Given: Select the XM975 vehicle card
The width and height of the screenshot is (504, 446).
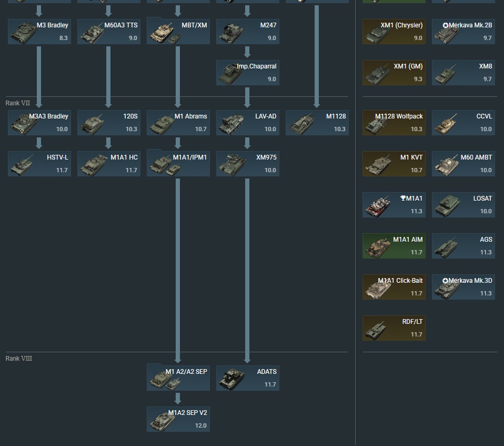Looking at the screenshot, I should [247, 163].
